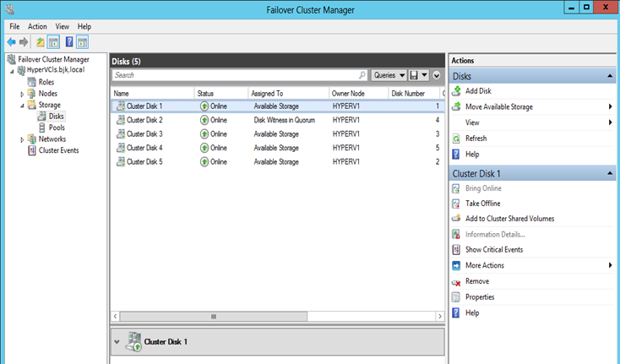The height and width of the screenshot is (364, 620).
Task: Sort by the Name column header
Action: tap(152, 94)
